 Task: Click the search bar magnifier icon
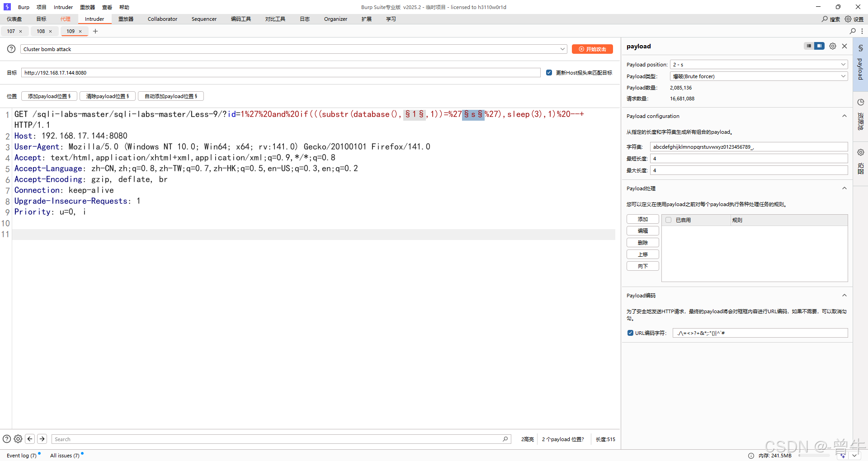point(505,439)
